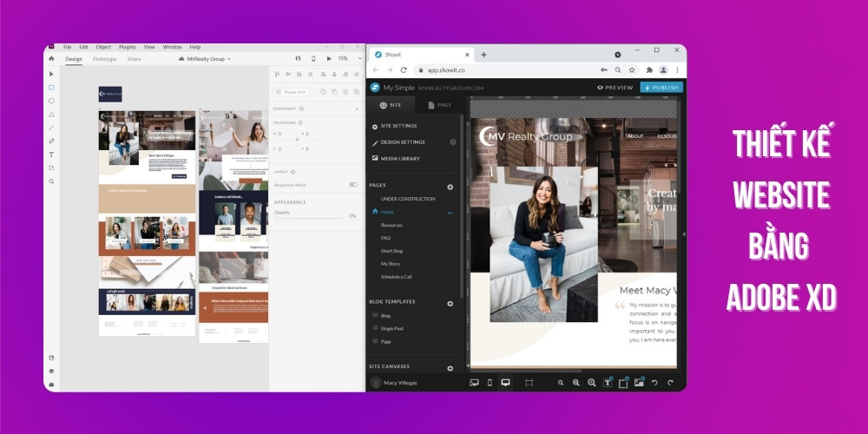The height and width of the screenshot is (434, 868).
Task: Open Site Settings in Showit sidebar
Action: coord(394,126)
